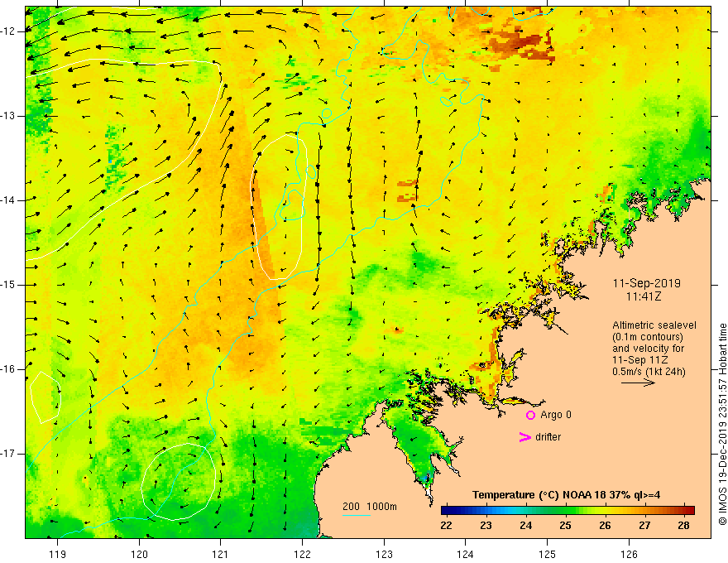Click the longitude axis label 119
Screen dimensions: 728x563
tap(58, 554)
